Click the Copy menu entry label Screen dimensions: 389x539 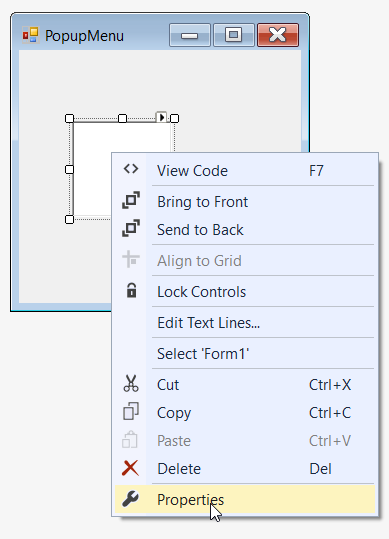(174, 414)
